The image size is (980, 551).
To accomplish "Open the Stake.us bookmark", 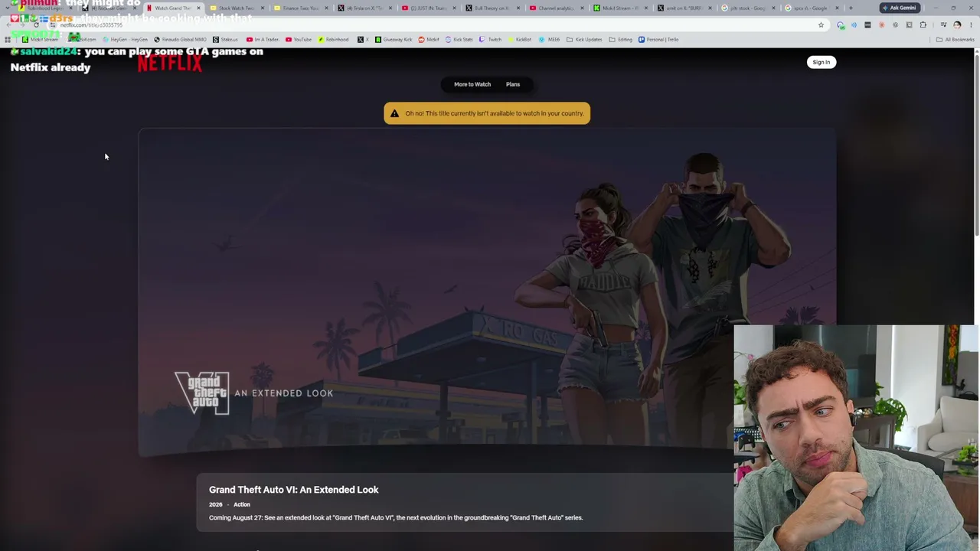I will coord(226,39).
